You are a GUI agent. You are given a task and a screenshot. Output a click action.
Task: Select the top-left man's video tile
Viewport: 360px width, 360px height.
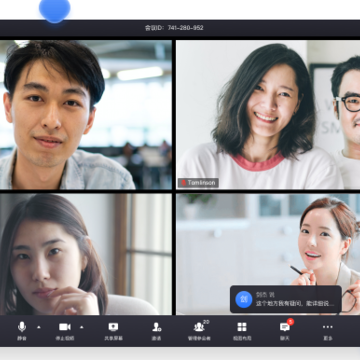(x=86, y=115)
